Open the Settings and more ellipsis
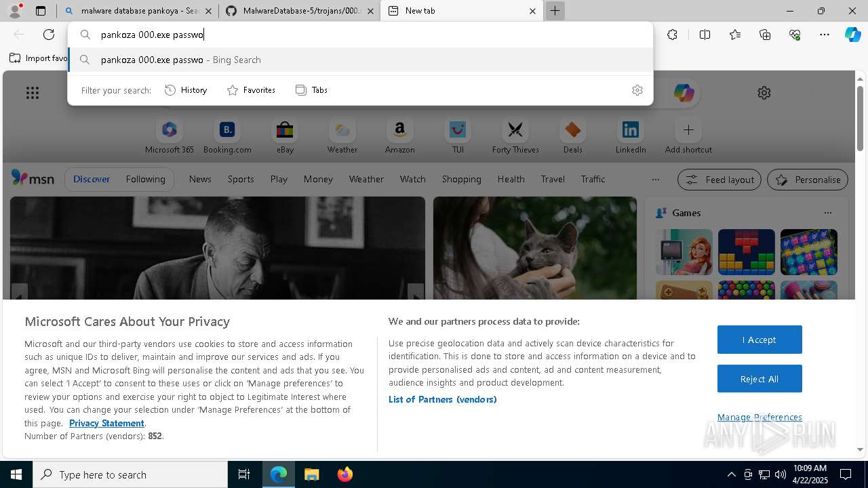 tap(825, 35)
